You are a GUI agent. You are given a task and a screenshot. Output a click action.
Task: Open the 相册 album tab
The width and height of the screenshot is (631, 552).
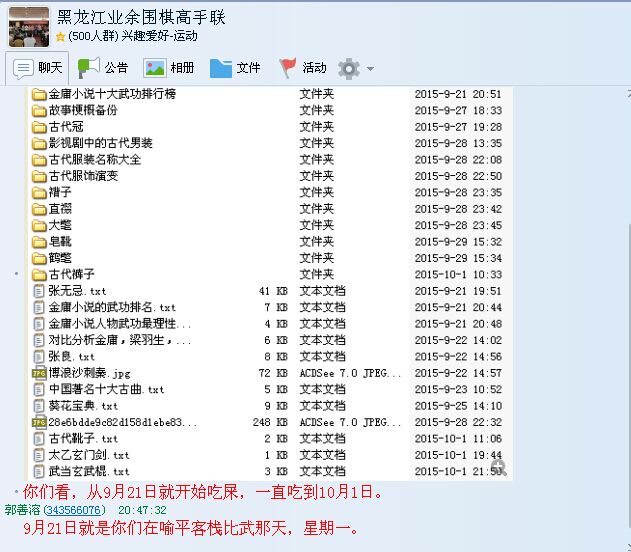tap(169, 68)
